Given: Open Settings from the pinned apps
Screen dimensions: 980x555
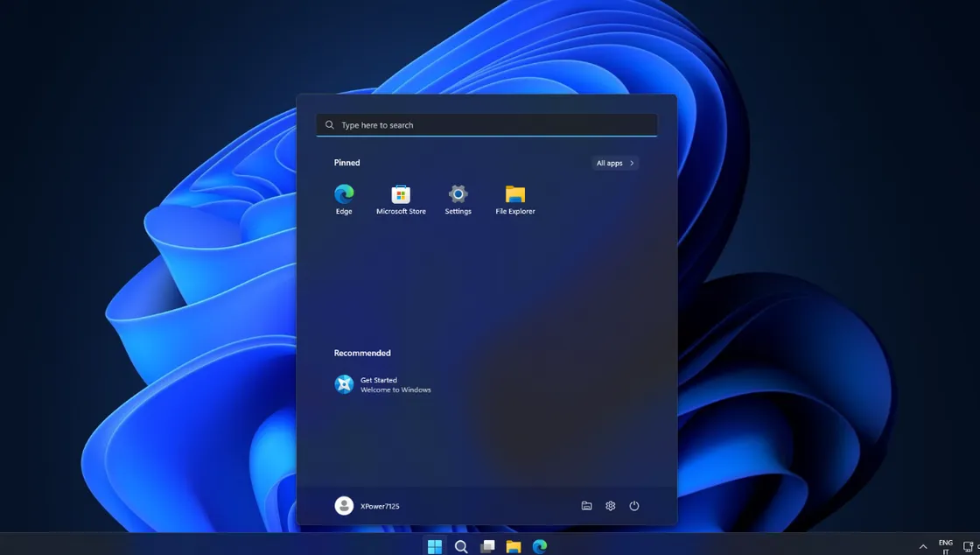Looking at the screenshot, I should pyautogui.click(x=458, y=194).
